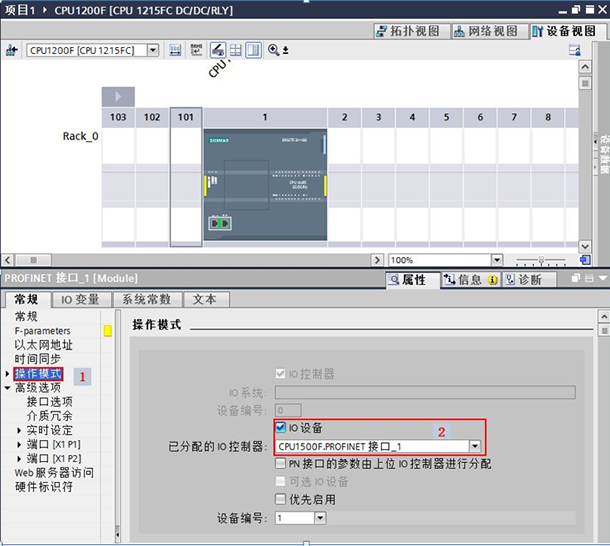Expand the 操作模式 tree arrow
Image resolution: width=610 pixels, height=546 pixels.
click(7, 374)
